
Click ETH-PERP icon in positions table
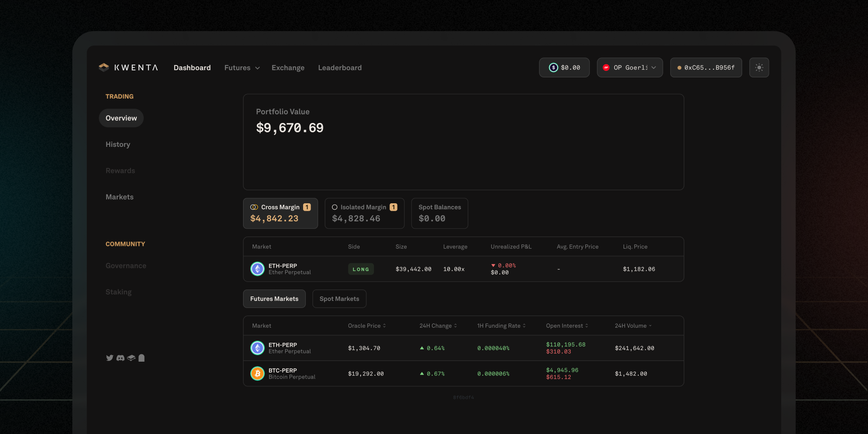(258, 269)
